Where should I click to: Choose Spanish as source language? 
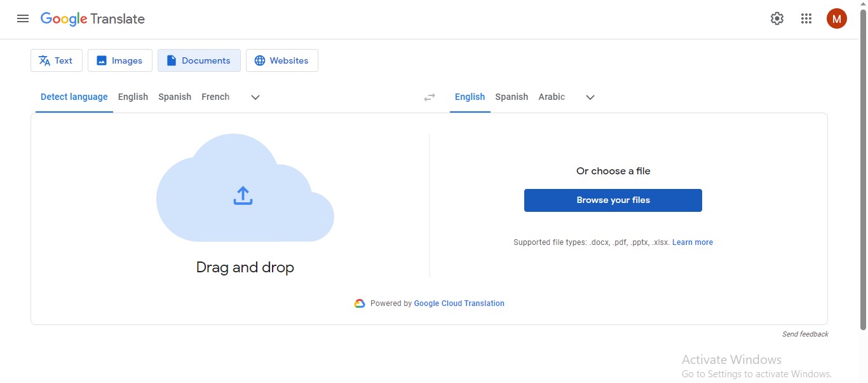[175, 97]
